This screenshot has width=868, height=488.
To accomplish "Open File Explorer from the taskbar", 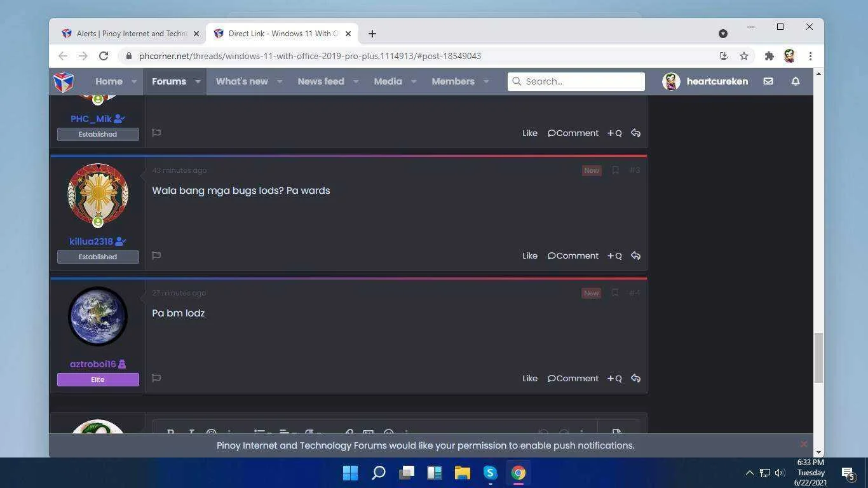I will 462,473.
